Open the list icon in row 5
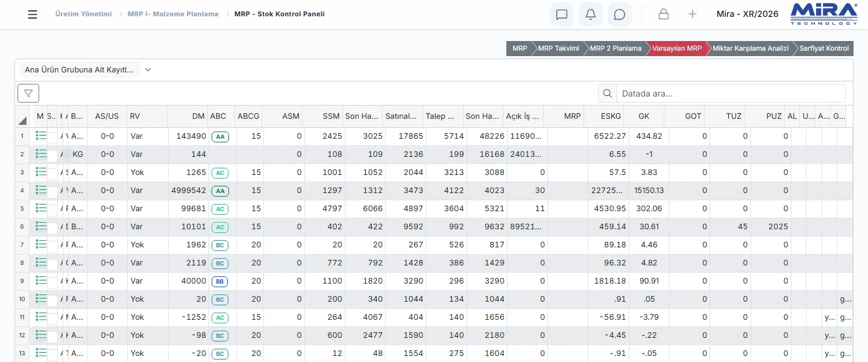Image resolution: width=868 pixels, height=362 pixels. coord(41,208)
